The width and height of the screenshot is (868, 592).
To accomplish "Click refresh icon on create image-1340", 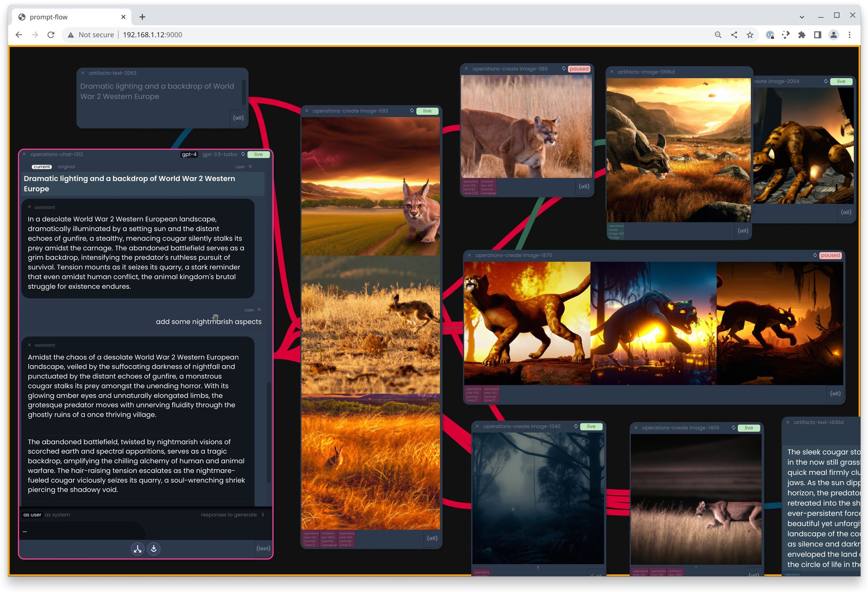I will click(x=576, y=427).
